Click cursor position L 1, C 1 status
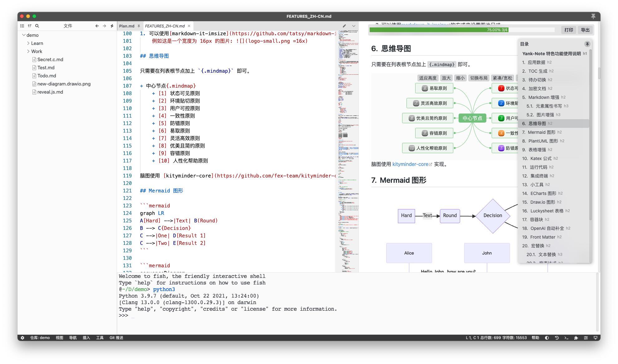The height and width of the screenshot is (364, 618). tap(472, 337)
